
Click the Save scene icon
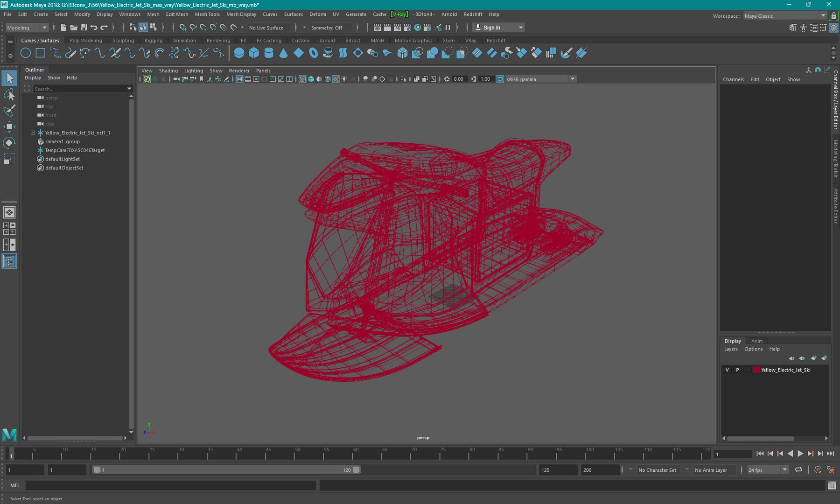[x=84, y=28]
